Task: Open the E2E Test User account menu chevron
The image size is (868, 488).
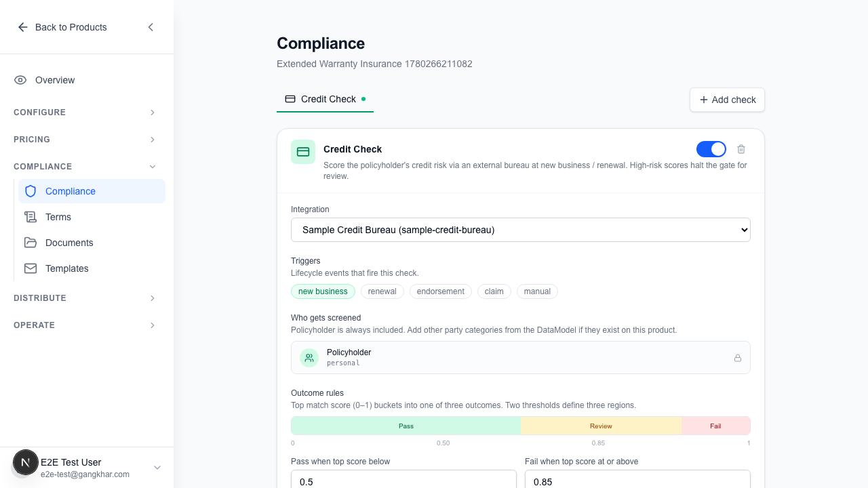Action: point(157,468)
